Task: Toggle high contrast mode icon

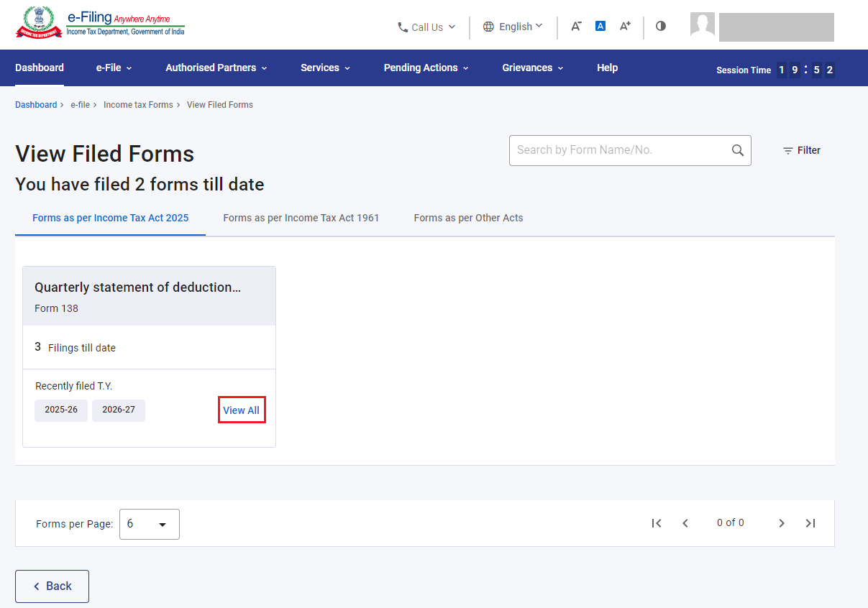Action: [661, 26]
